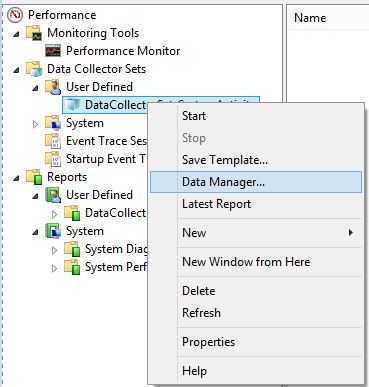369x387 pixels.
Task: Click the Name column header
Action: [x=310, y=18]
